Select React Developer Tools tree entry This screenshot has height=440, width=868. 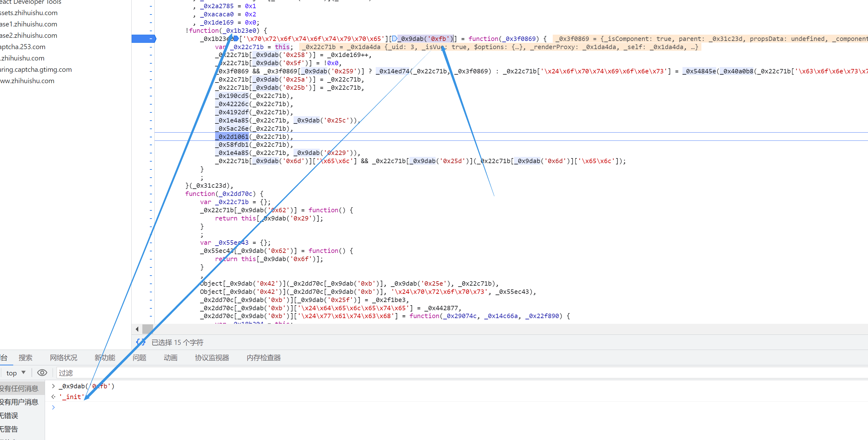(31, 2)
